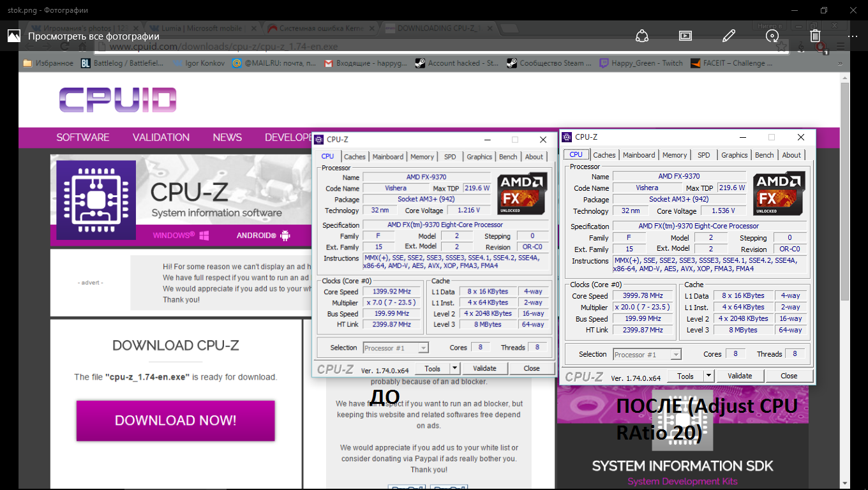The height and width of the screenshot is (490, 868).
Task: Open the SPD tab in the ПОСЛЕ CPU-Z window
Action: coord(704,155)
